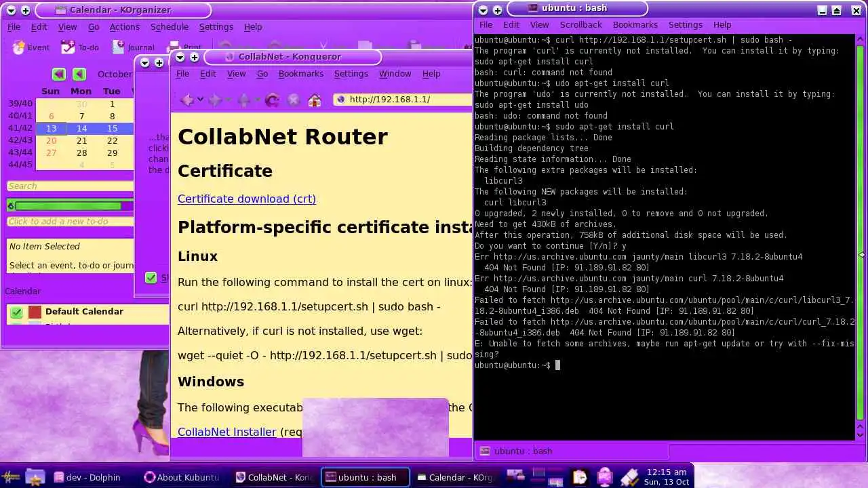The image size is (868, 488).
Task: Stop page loading in Konqueror
Action: 294,100
